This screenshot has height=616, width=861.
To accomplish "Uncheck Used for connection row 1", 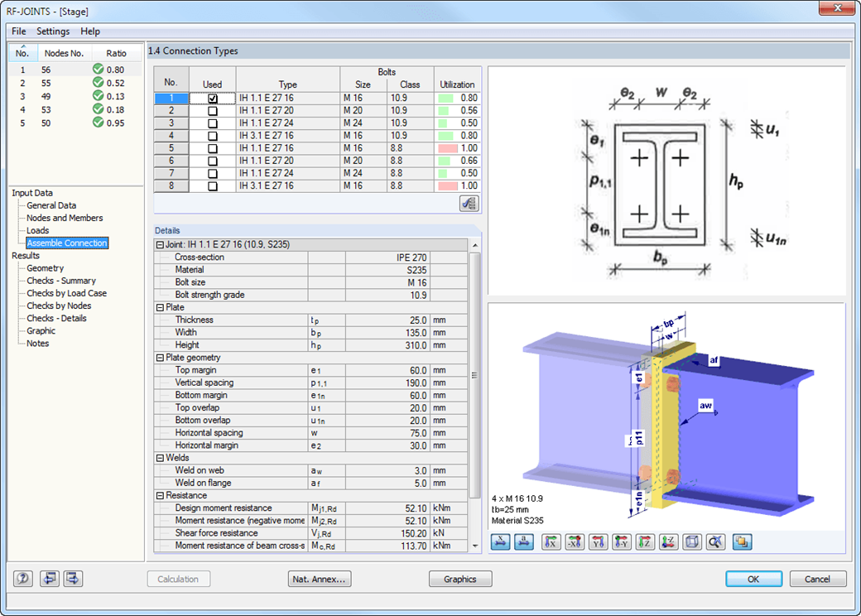I will (212, 98).
